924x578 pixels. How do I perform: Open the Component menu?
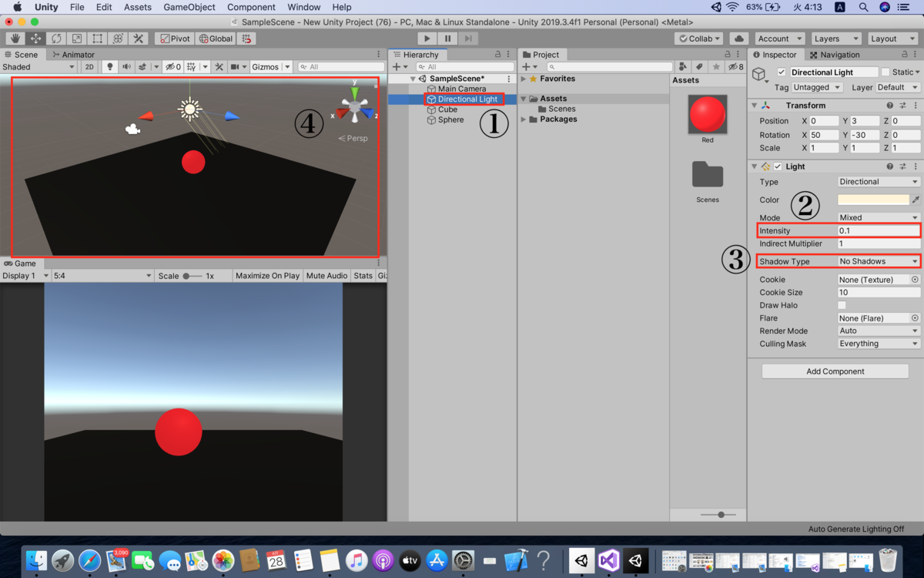pos(251,7)
